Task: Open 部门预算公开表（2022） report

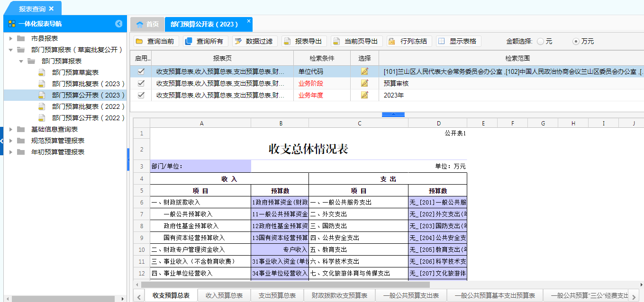Action: pos(89,118)
